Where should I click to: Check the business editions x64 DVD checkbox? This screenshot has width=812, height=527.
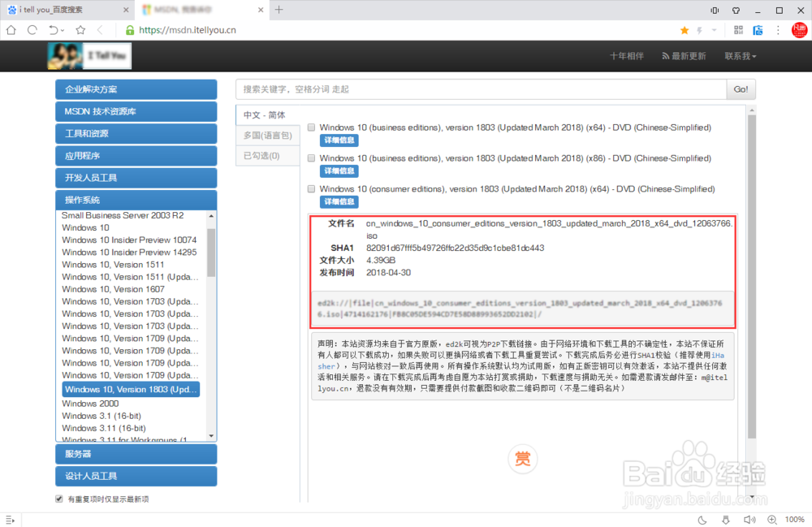click(x=311, y=127)
